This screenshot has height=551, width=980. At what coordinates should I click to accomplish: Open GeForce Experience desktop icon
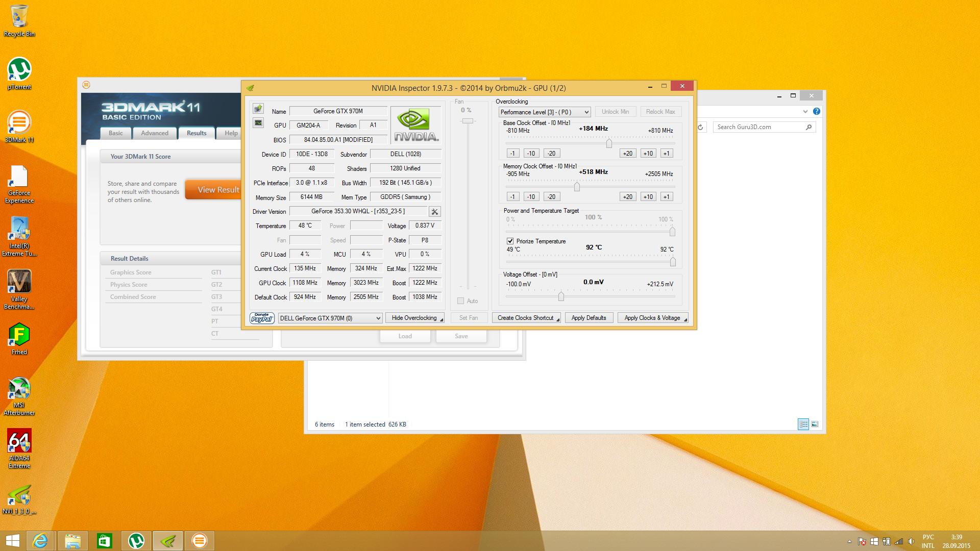point(19,184)
